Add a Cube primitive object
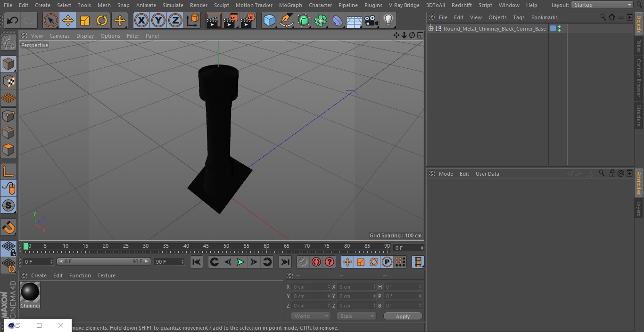 270,20
